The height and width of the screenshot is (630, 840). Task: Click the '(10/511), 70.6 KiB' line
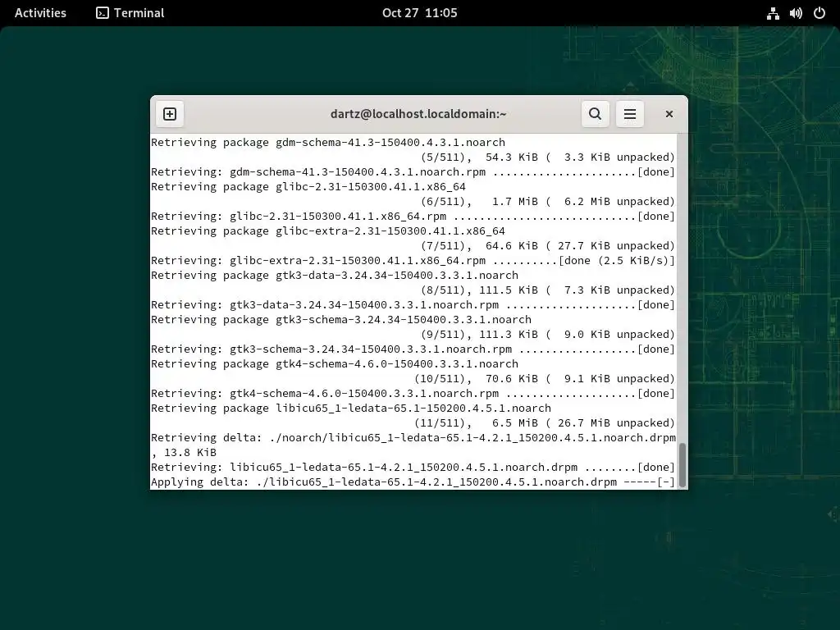[545, 379]
